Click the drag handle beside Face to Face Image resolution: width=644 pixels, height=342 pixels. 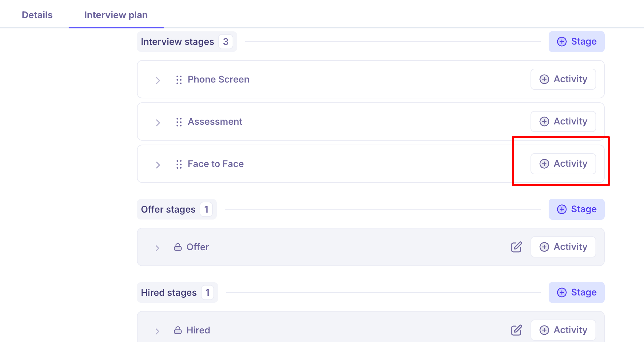[179, 164]
